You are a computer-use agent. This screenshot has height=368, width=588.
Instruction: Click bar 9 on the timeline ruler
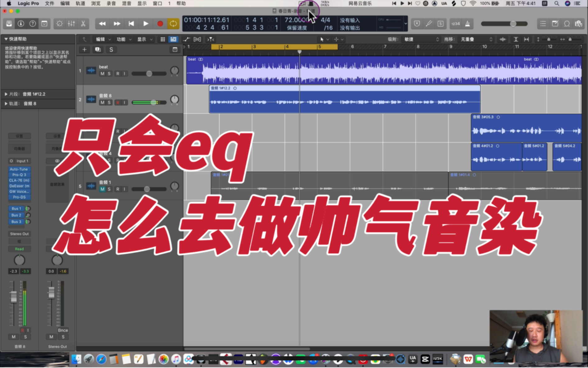(x=451, y=47)
